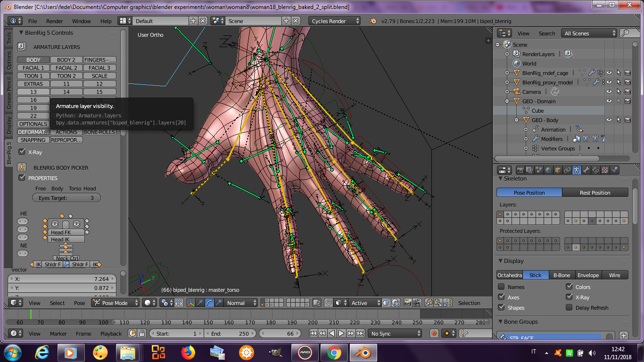Click the BODY 2 armature layer button

[x=66, y=60]
